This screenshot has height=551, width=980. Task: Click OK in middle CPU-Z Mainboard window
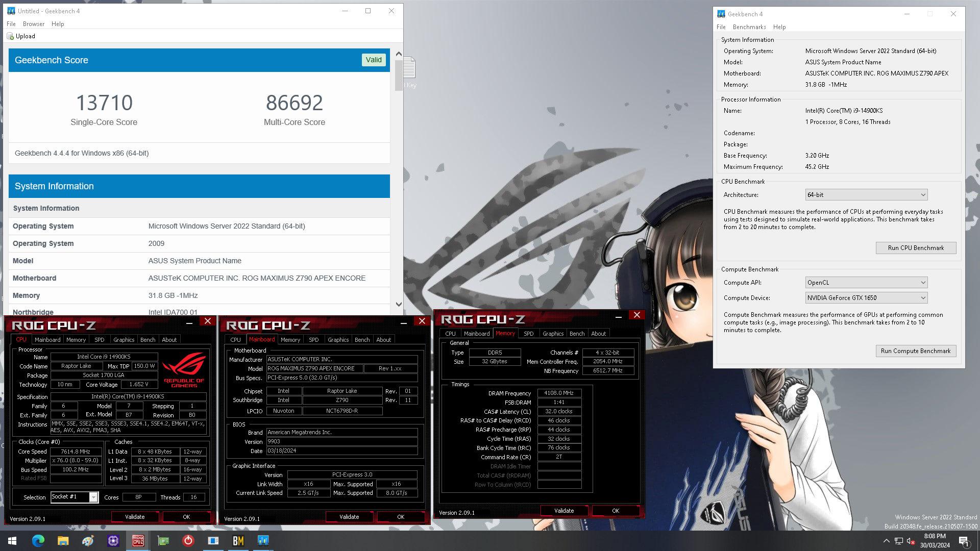(401, 517)
